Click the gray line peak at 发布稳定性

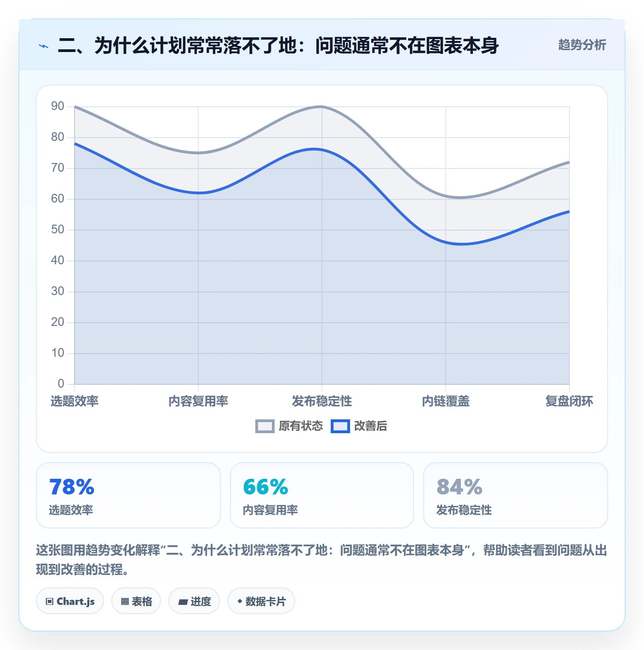click(322, 107)
